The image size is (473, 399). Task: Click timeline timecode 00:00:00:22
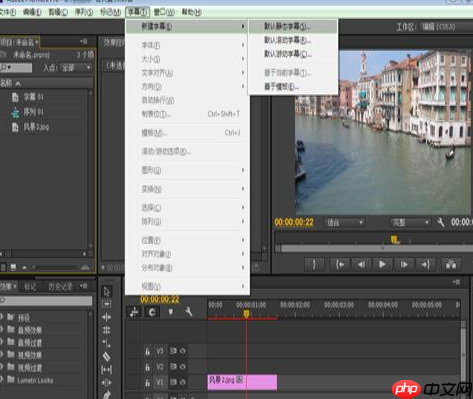160,299
